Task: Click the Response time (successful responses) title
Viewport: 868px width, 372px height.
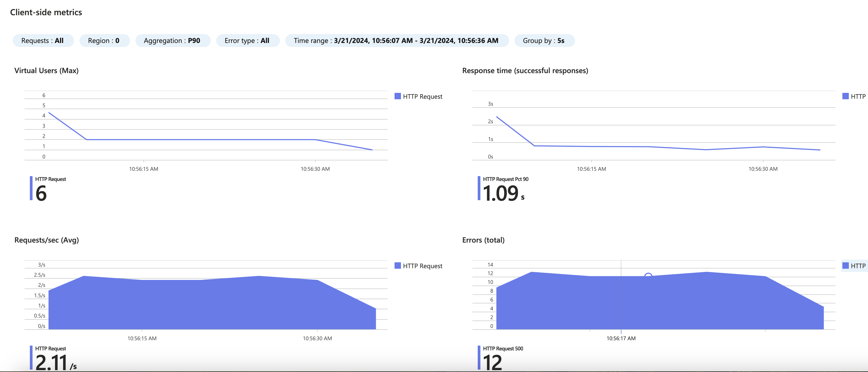Action: pos(525,70)
